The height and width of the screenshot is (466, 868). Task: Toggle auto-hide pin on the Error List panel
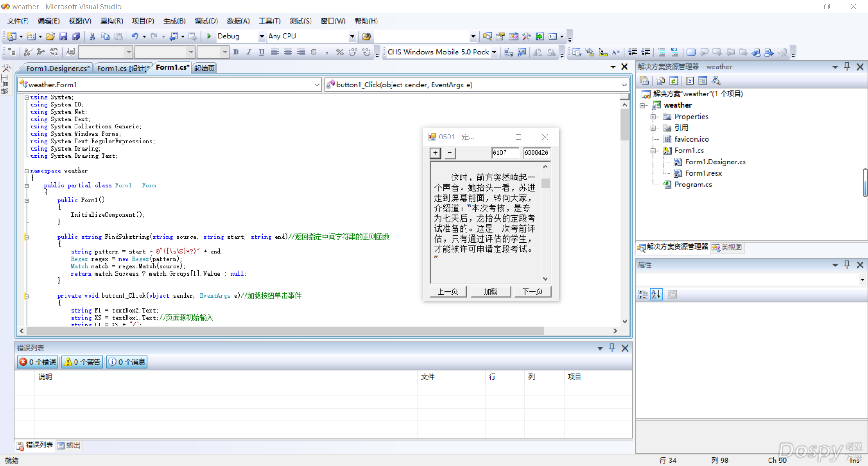click(x=612, y=347)
